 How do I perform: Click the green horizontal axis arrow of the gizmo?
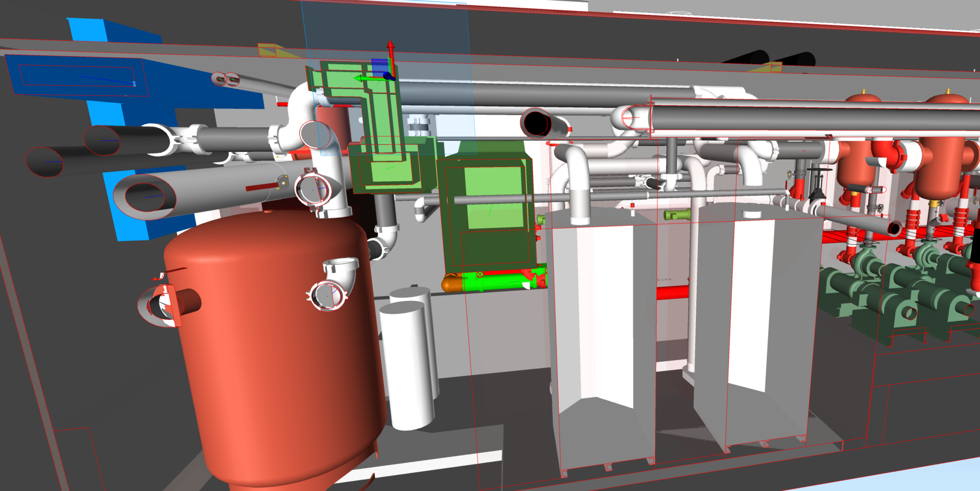tap(371, 79)
